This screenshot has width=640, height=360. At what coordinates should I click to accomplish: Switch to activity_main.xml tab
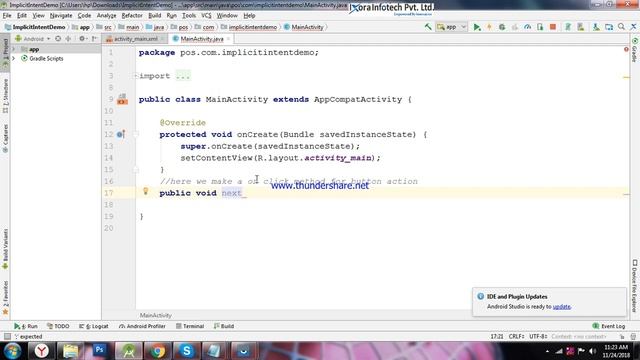coord(135,39)
